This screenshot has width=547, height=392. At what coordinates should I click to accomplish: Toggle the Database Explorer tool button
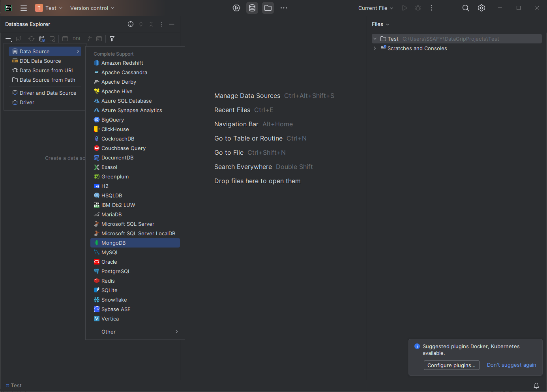click(252, 8)
